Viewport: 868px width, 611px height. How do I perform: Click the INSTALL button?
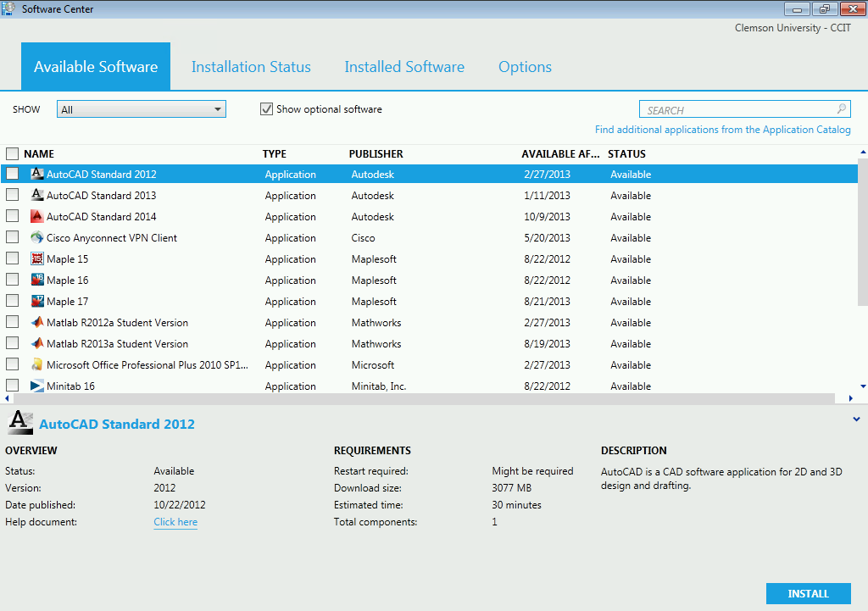[808, 593]
